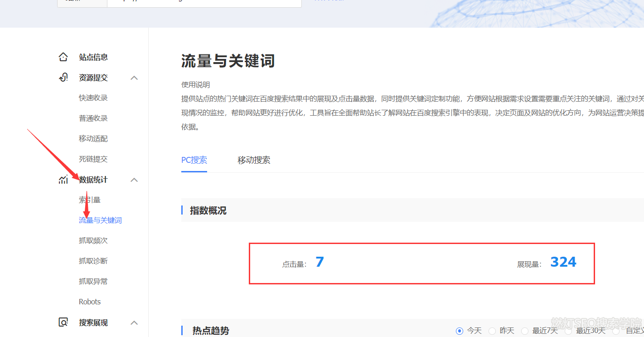This screenshot has width=644, height=337.
Task: Collapse the 搜索展现 section chevron
Action: [134, 322]
